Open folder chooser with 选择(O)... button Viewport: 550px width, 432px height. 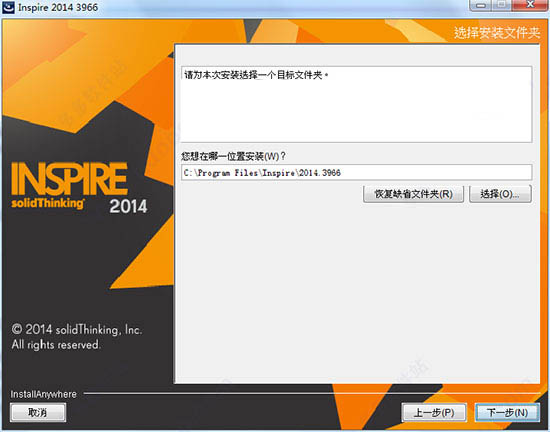pyautogui.click(x=500, y=194)
